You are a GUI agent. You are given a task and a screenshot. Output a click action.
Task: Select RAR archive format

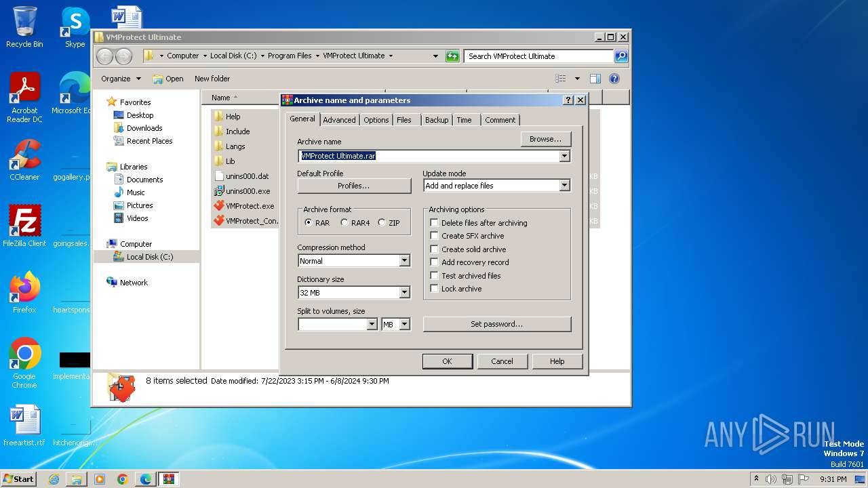(309, 223)
